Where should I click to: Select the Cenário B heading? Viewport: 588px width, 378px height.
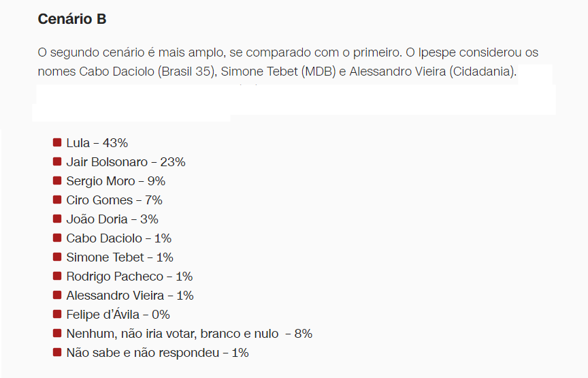click(72, 19)
